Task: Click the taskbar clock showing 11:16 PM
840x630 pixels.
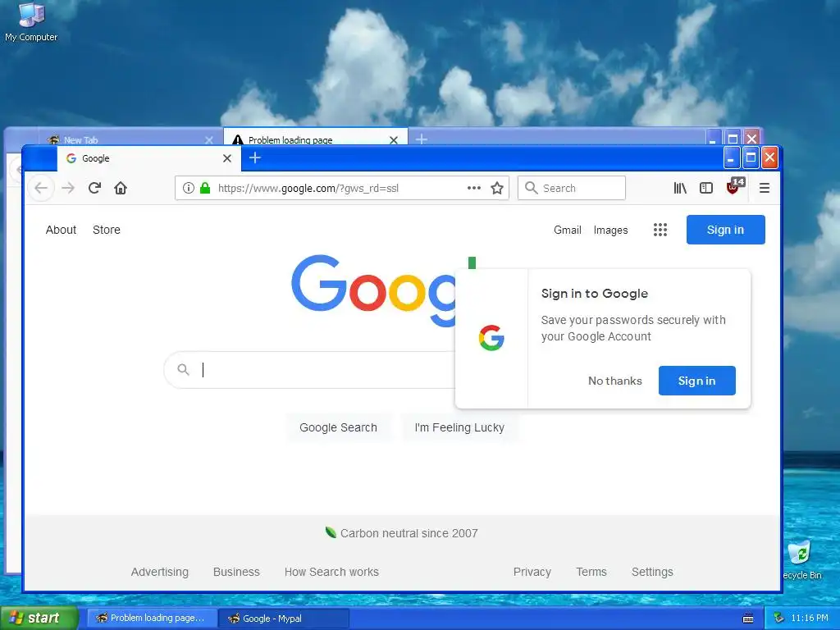Action: pos(810,619)
